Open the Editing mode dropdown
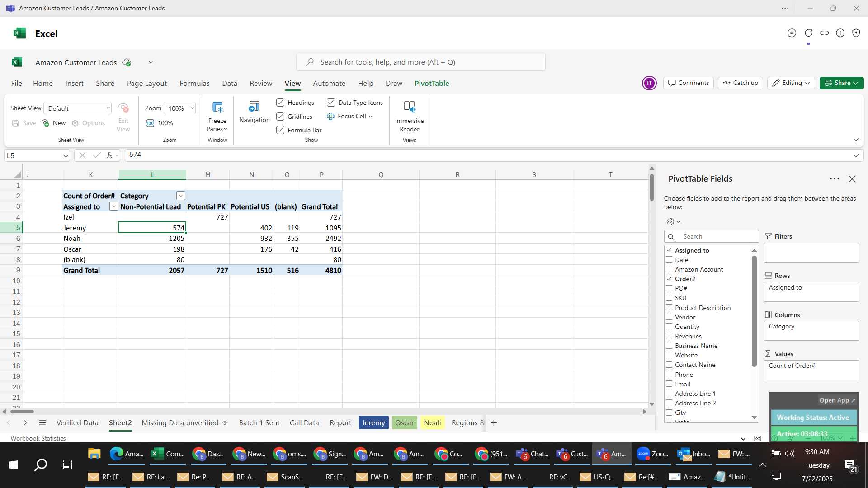Viewport: 868px width, 488px height. [x=791, y=83]
